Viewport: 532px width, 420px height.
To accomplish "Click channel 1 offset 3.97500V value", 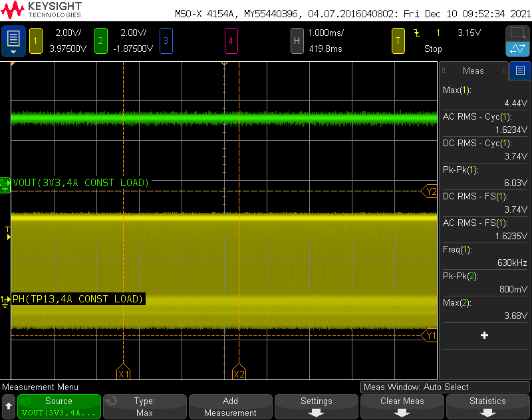I will [x=68, y=49].
